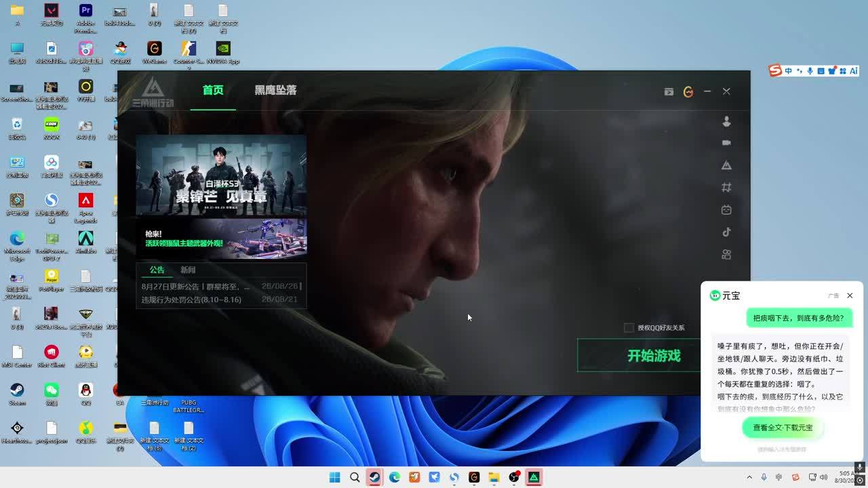Toggle the 授权QQ好友关系 checkbox

click(x=629, y=328)
